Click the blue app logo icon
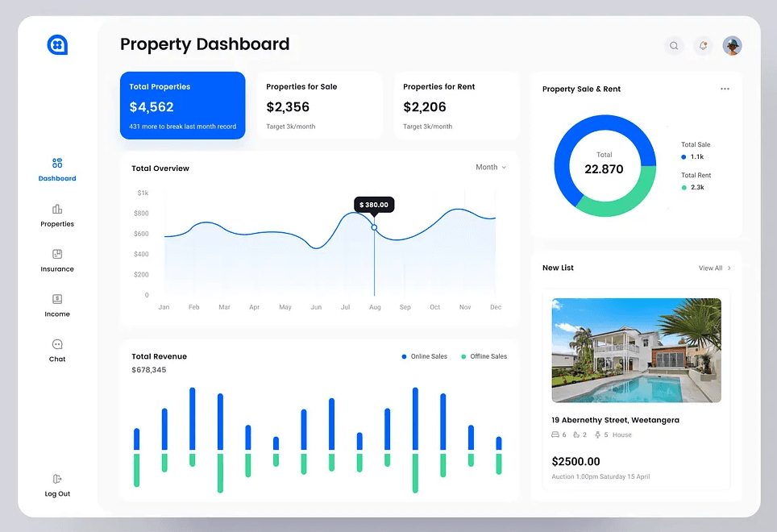The width and height of the screenshot is (777, 532). [57, 44]
